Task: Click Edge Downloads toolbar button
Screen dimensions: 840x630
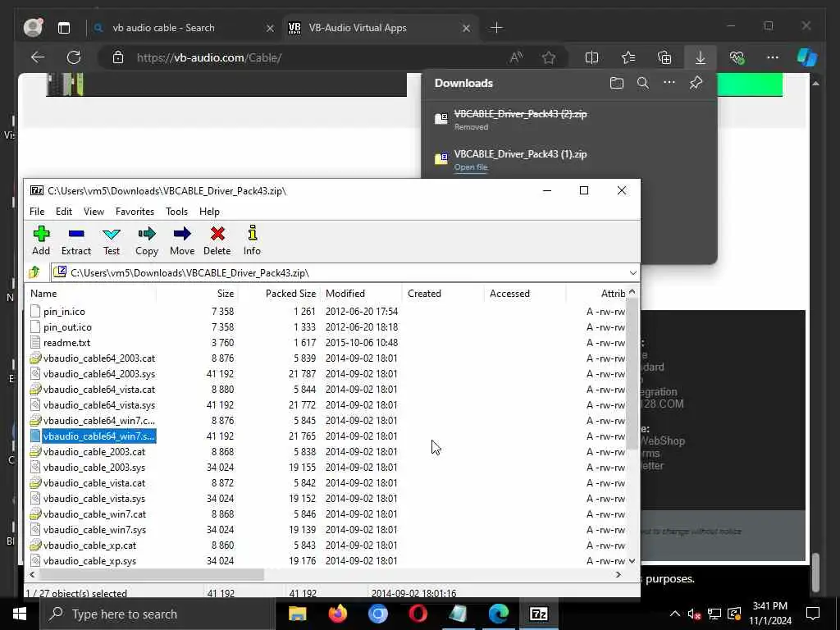Action: pyautogui.click(x=701, y=57)
